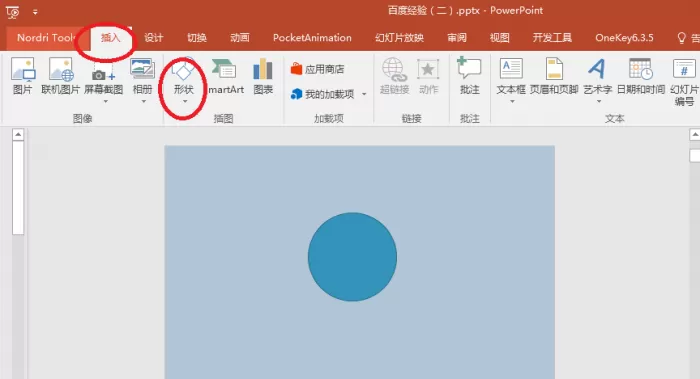Switch to the 设计 Design tab
The image size is (700, 379).
[154, 38]
